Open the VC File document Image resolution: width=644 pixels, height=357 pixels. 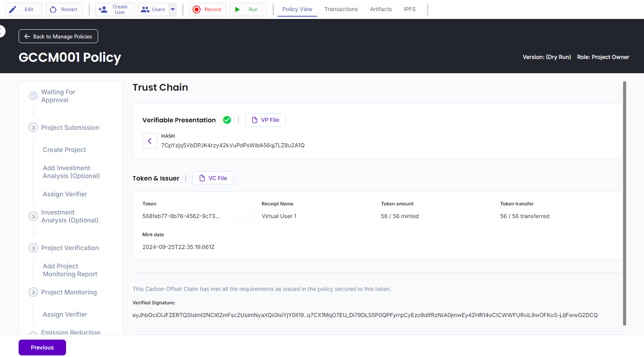(x=213, y=178)
